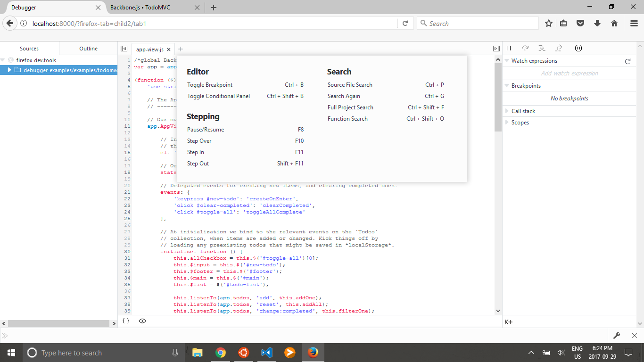Click the Step Over shortcut row
Screen dimensions: 644x362
coord(245,141)
